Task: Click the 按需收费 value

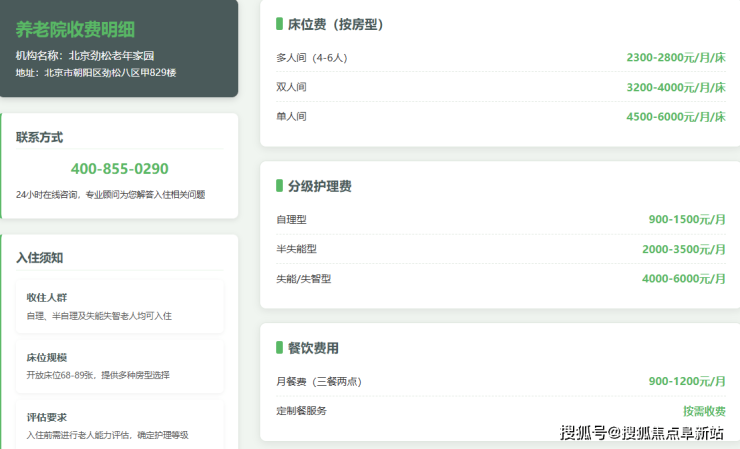Action: point(704,411)
